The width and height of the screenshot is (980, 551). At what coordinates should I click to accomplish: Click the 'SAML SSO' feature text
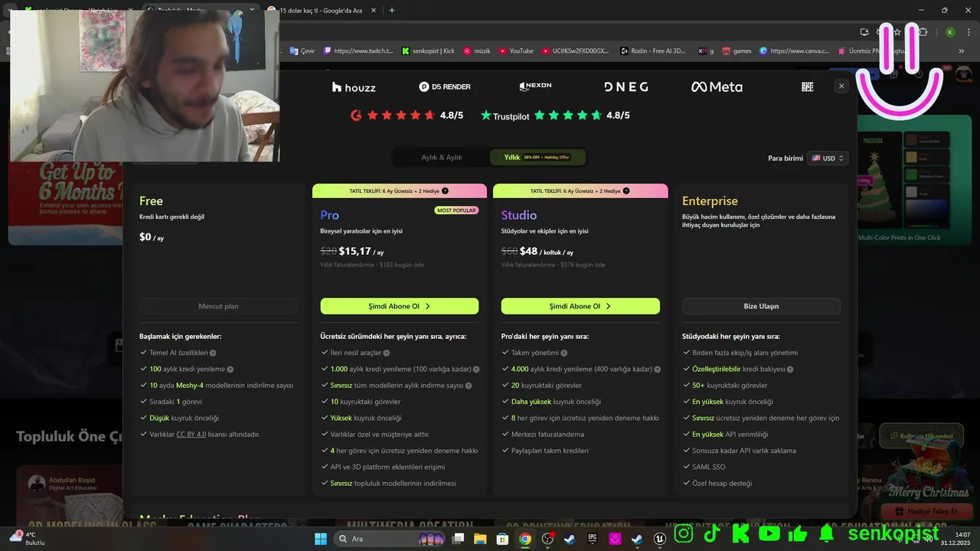(x=708, y=467)
